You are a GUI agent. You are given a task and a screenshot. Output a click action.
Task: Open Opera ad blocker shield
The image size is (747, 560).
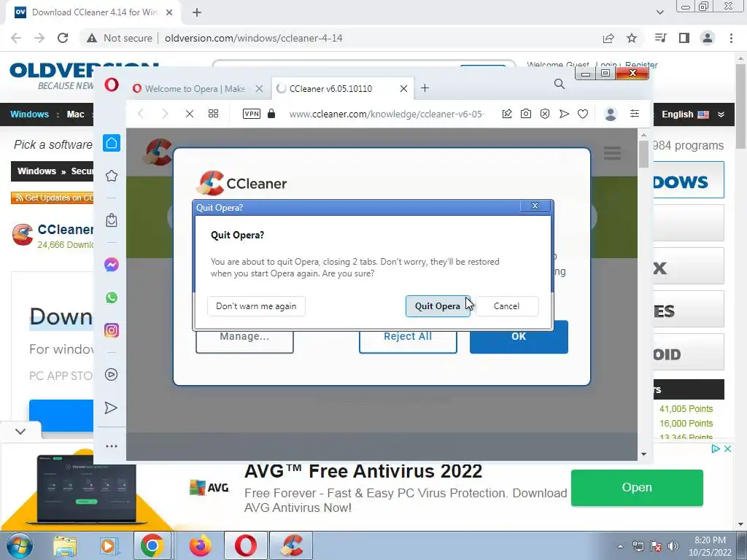(545, 114)
